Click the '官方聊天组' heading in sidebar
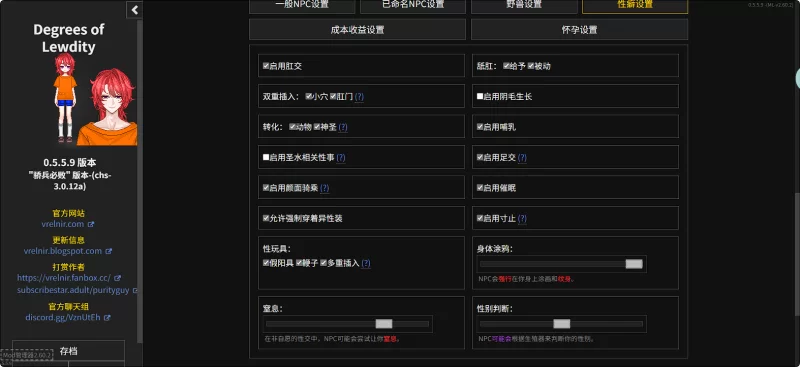800x367 pixels. click(x=68, y=306)
